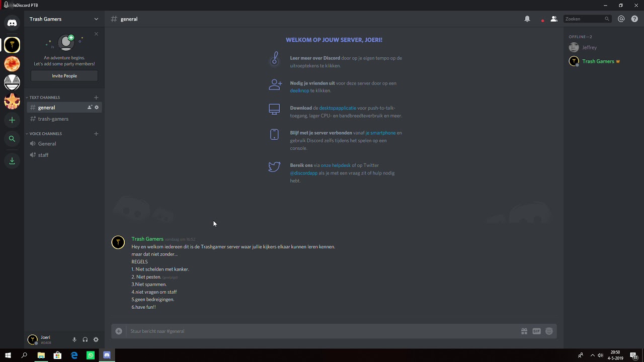Add a server with the plus icon

[x=12, y=120]
